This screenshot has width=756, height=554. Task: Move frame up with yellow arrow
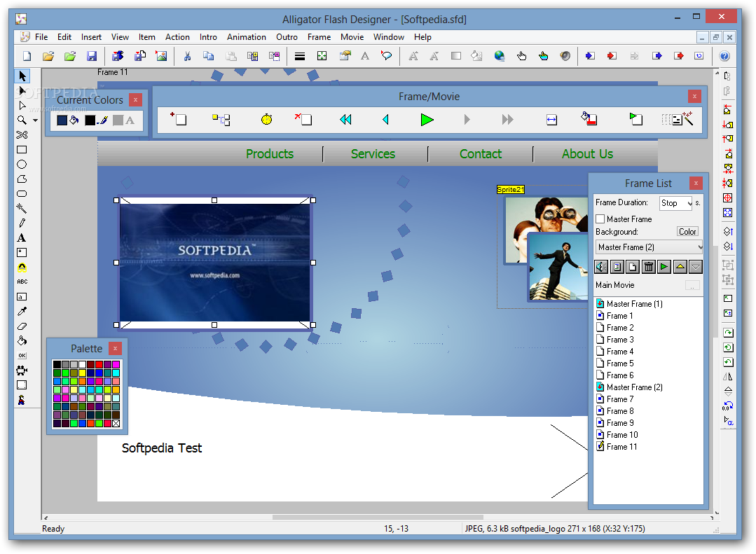coord(680,267)
